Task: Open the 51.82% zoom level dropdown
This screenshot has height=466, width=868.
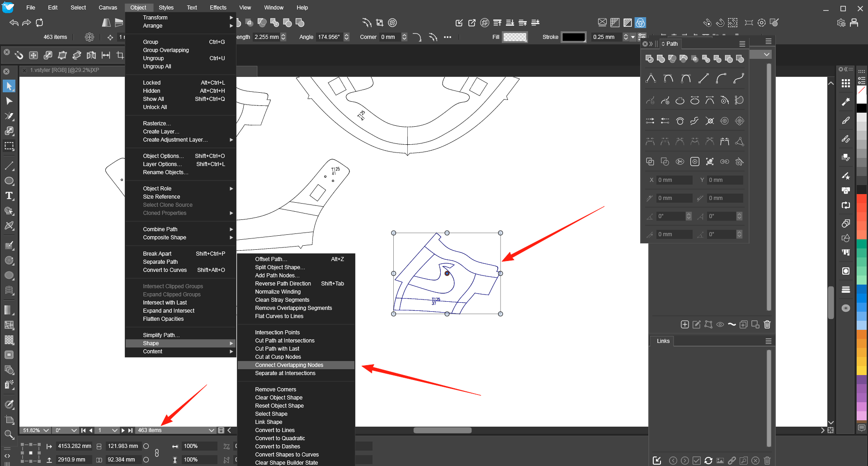Action: click(46, 430)
